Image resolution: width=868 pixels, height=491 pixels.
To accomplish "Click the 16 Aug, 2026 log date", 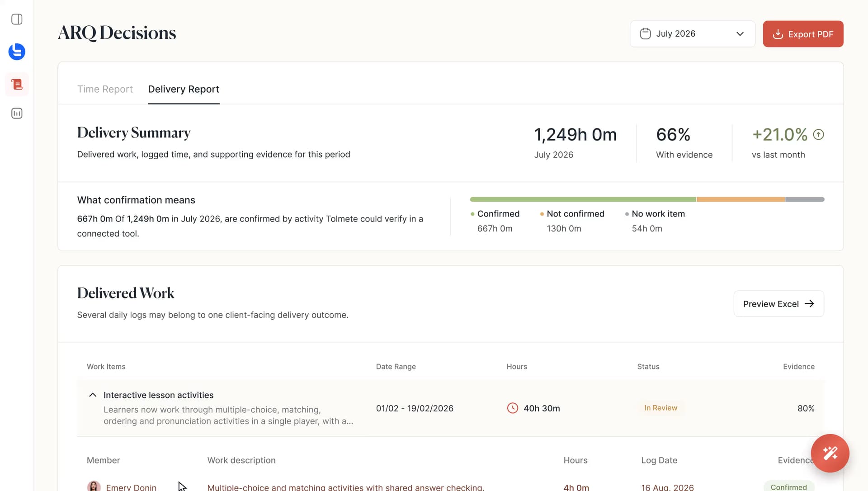I will 667,487.
